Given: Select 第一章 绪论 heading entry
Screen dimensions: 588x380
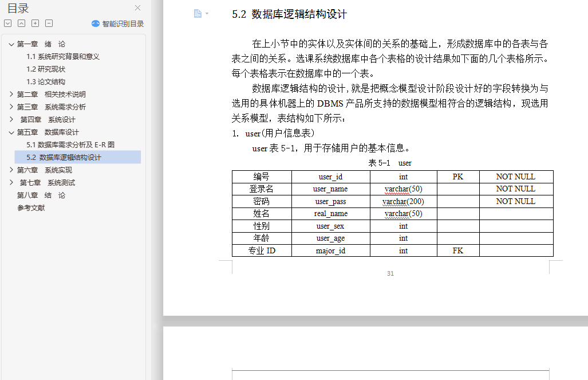Looking at the screenshot, I should pos(41,44).
